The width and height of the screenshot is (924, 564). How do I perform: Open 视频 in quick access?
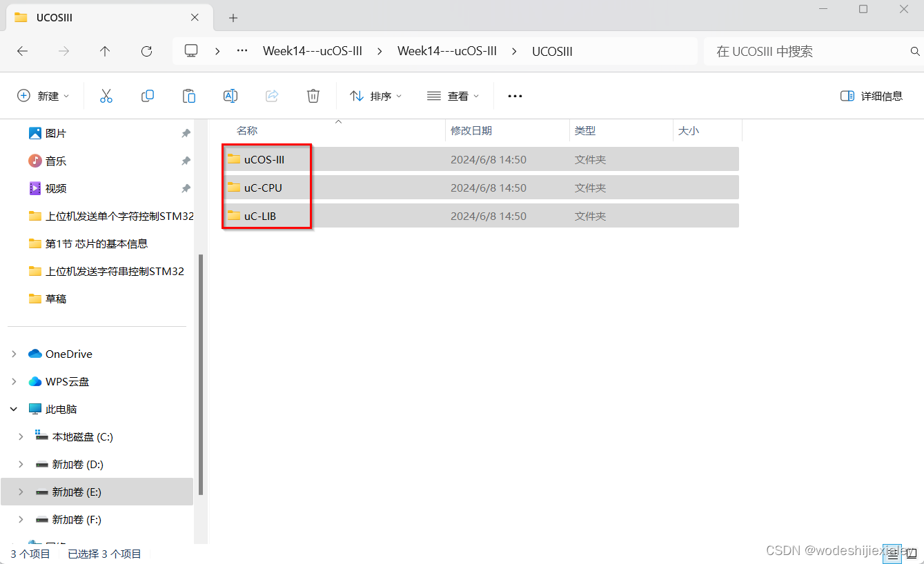point(56,188)
